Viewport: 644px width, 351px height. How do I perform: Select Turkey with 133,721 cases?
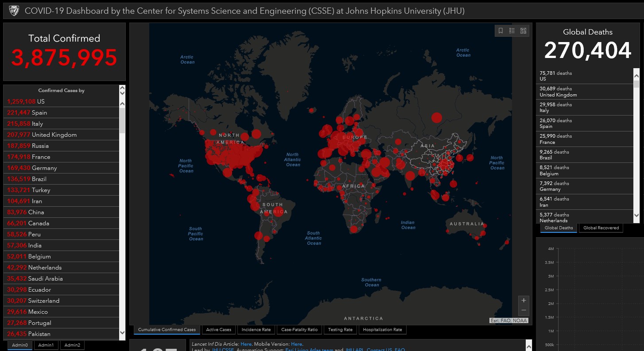[x=61, y=190]
